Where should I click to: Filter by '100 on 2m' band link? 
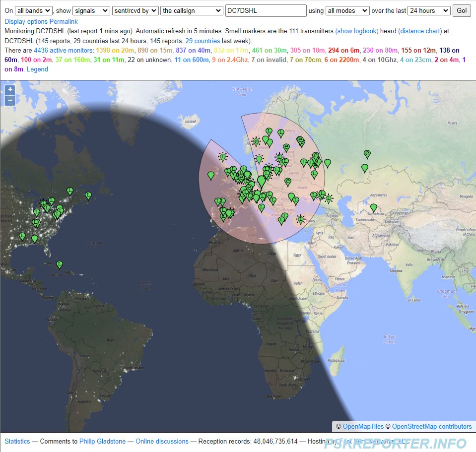coord(36,60)
